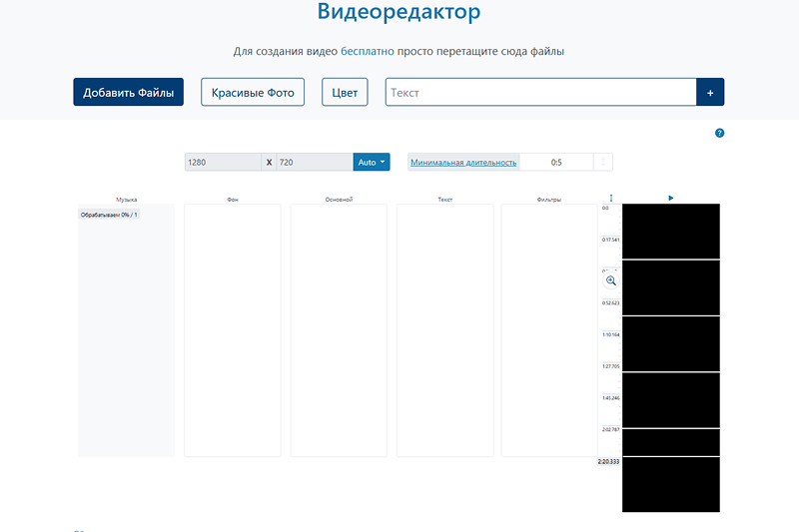Viewport: 799px width, 532px height.
Task: Click the plus button beside the text field
Action: 710,92
